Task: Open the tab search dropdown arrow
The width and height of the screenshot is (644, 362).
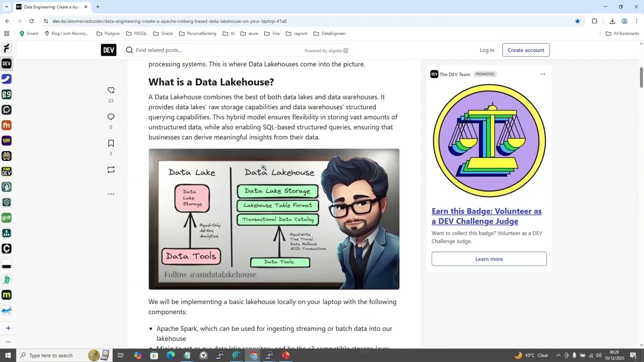Action: pos(7,7)
